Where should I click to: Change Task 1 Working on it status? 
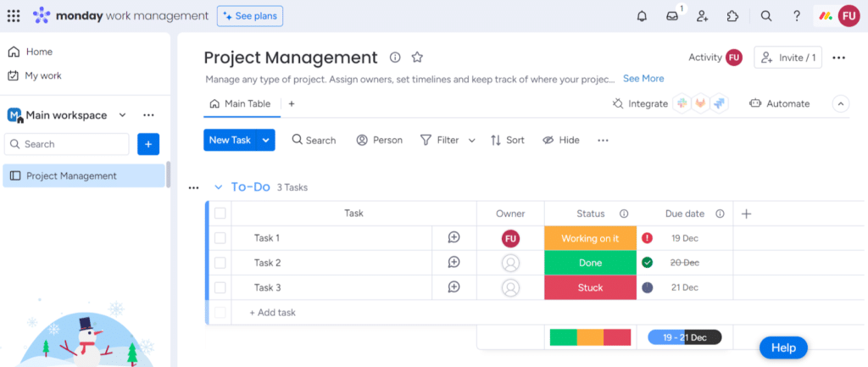click(590, 238)
